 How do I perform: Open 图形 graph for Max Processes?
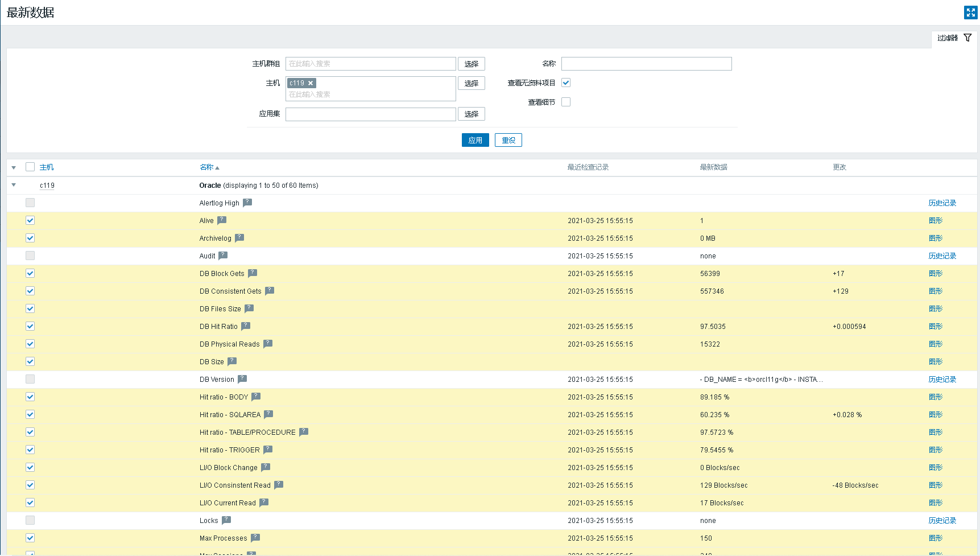(x=936, y=538)
